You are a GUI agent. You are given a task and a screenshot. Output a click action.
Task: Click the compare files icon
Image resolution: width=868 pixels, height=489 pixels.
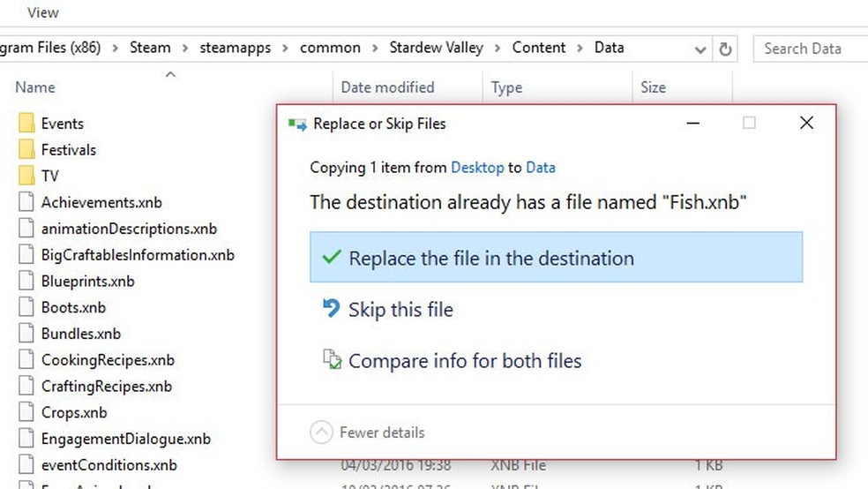point(332,360)
